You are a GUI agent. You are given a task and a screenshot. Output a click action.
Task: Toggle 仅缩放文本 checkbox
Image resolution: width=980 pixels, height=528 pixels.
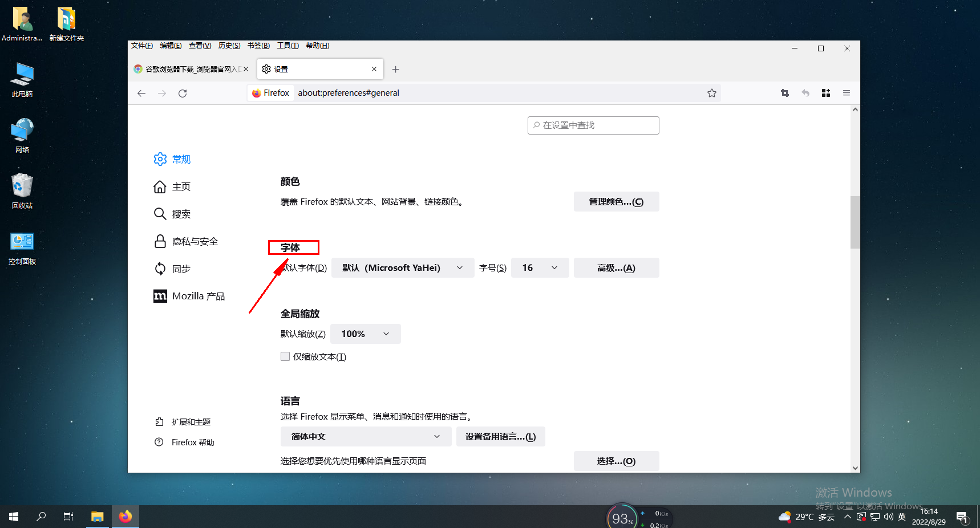tap(285, 356)
